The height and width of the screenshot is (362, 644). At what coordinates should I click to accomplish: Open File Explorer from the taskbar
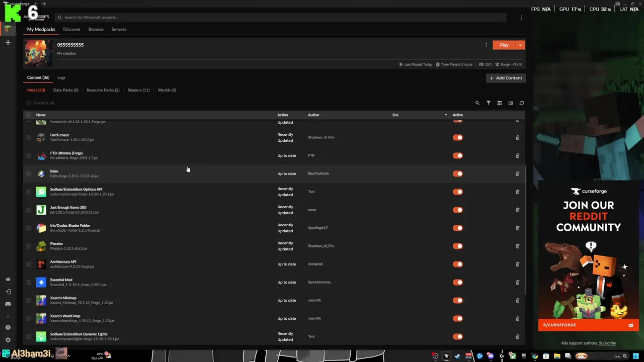tap(557, 356)
